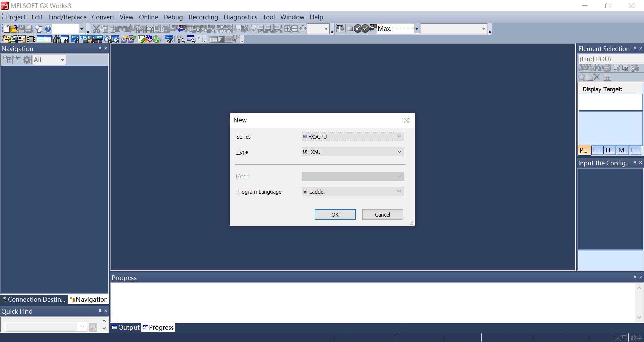644x342 pixels.
Task: Open the Type FX5U dropdown
Action: (x=399, y=152)
